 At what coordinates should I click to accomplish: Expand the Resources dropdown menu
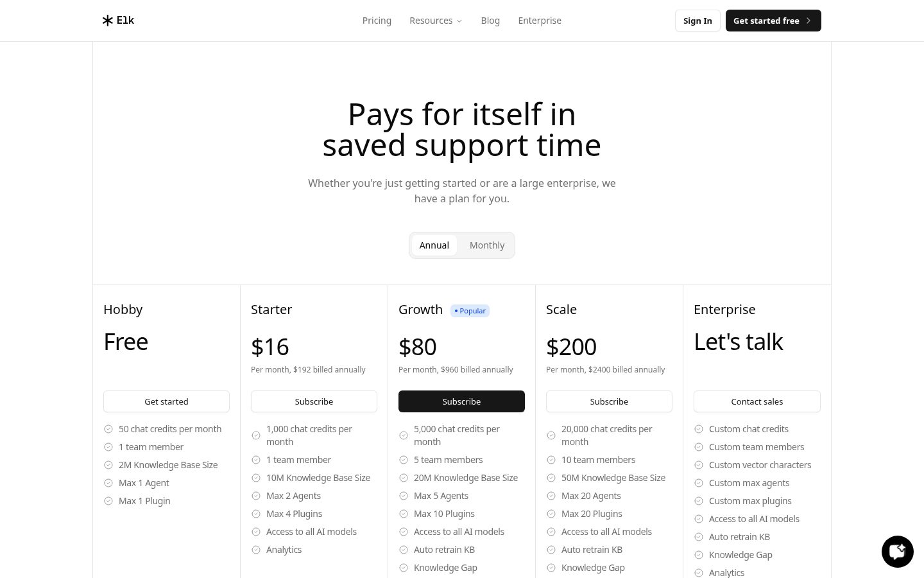[x=436, y=21]
